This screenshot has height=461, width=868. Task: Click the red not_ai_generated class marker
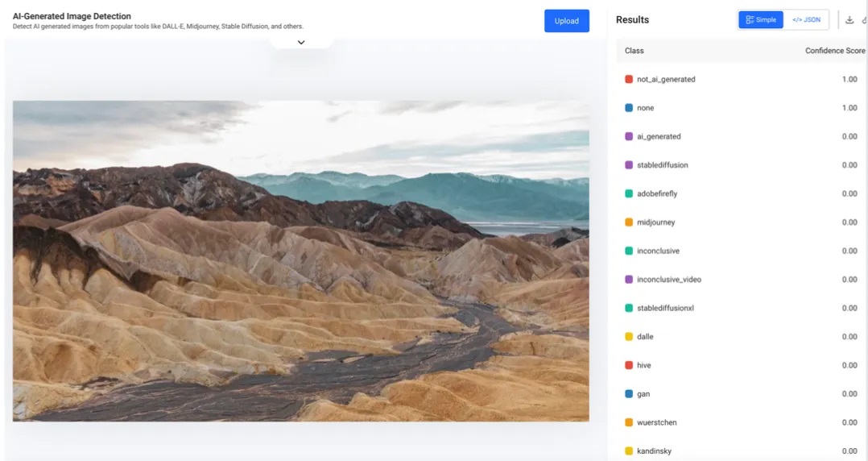[x=629, y=79]
